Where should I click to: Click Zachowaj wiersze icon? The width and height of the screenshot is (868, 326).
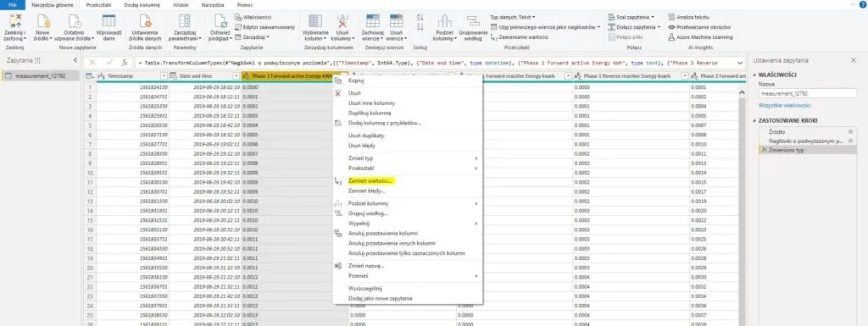(x=373, y=21)
